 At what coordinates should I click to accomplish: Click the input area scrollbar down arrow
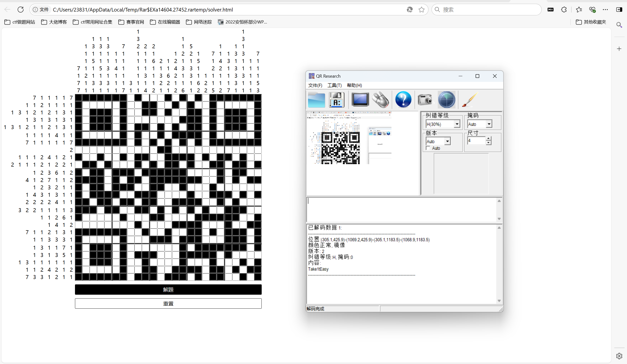tap(499, 219)
